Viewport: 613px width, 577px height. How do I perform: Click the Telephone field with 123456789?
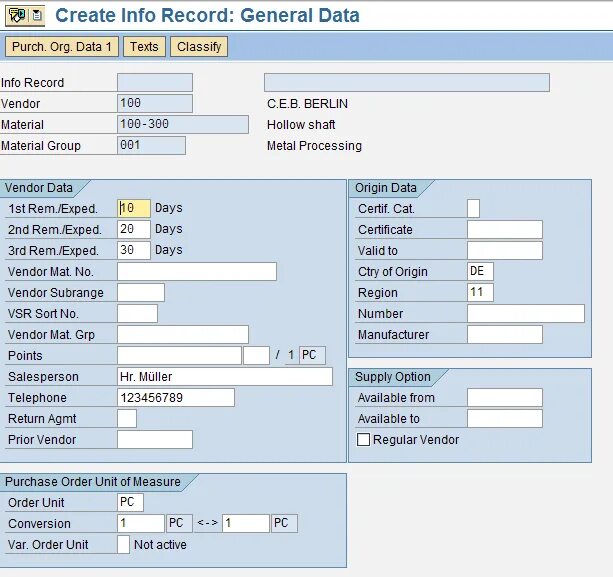click(176, 398)
